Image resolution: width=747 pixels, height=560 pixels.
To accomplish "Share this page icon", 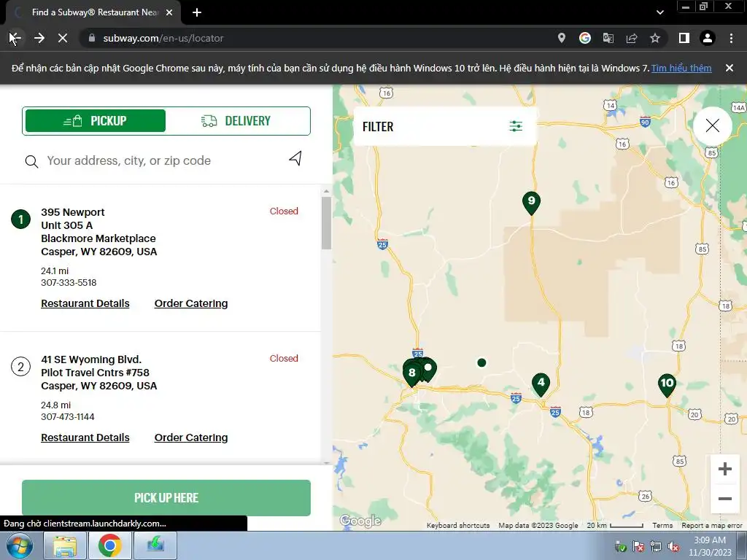I will 632,38.
